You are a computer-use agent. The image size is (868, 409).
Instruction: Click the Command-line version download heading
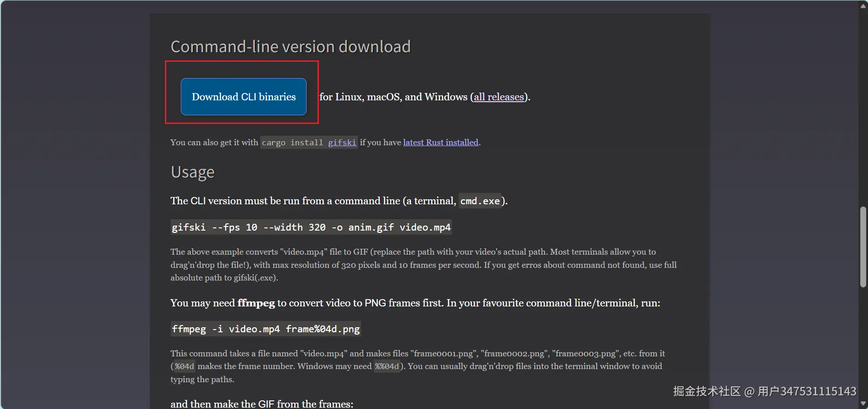[291, 47]
